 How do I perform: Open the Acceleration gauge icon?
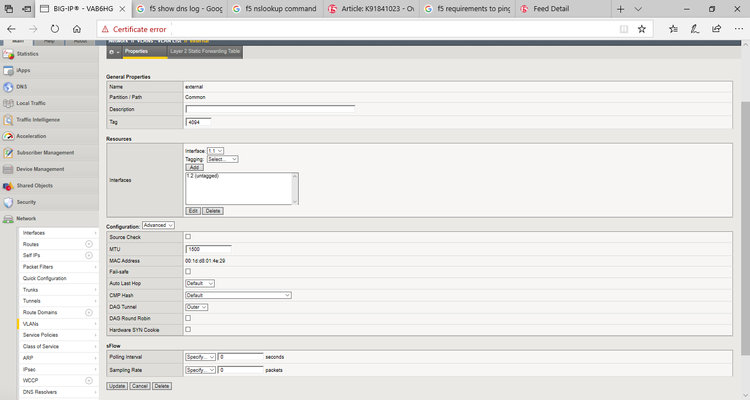click(x=8, y=136)
